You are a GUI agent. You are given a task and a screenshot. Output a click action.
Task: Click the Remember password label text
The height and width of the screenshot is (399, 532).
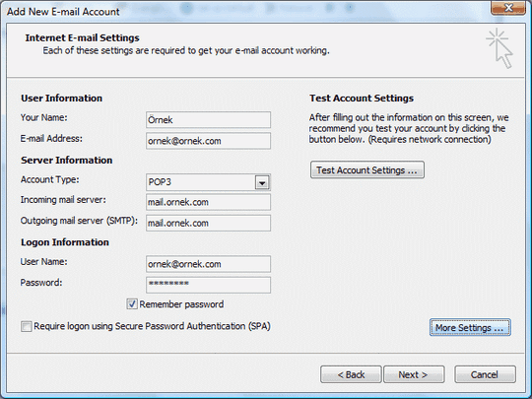pyautogui.click(x=181, y=304)
